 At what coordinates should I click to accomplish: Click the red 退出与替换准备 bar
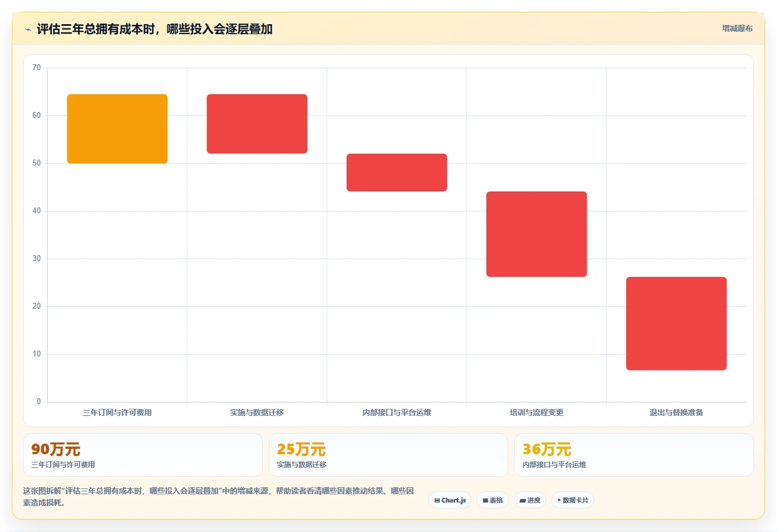pyautogui.click(x=676, y=323)
